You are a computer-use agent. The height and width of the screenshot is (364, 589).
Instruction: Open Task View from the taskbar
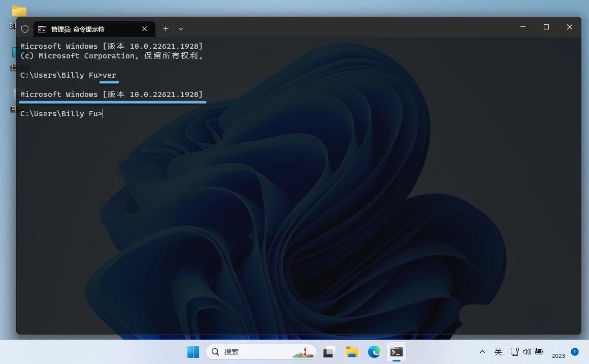pyautogui.click(x=329, y=352)
